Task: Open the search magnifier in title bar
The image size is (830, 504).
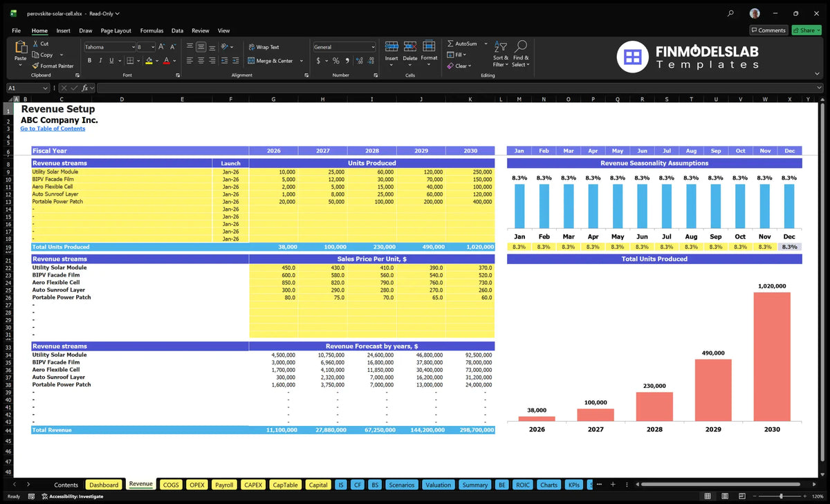Action: [731, 13]
